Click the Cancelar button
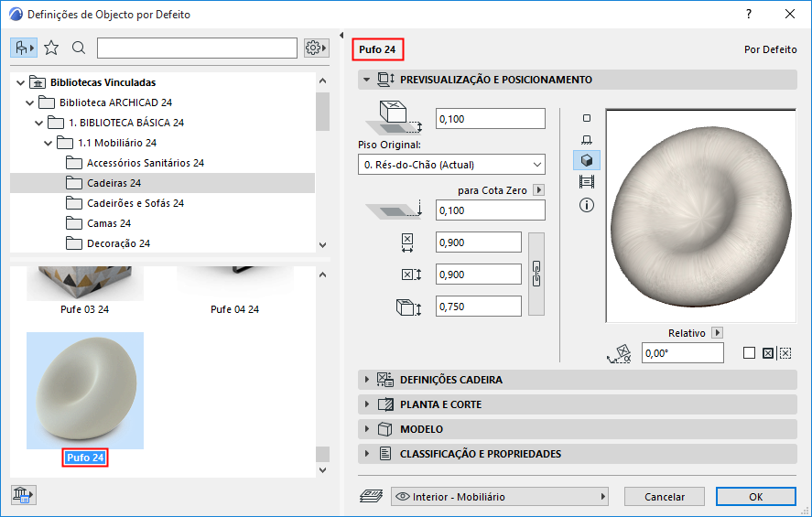The height and width of the screenshot is (517, 812). 665,497
